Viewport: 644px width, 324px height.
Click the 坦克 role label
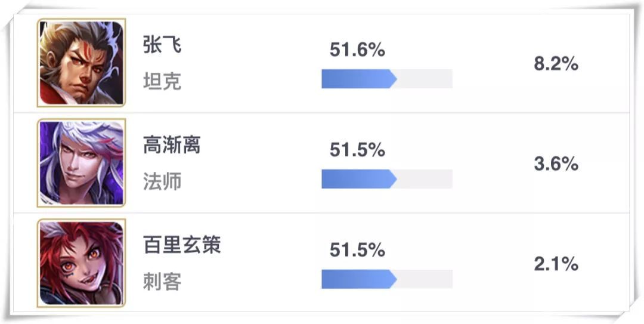click(x=162, y=81)
